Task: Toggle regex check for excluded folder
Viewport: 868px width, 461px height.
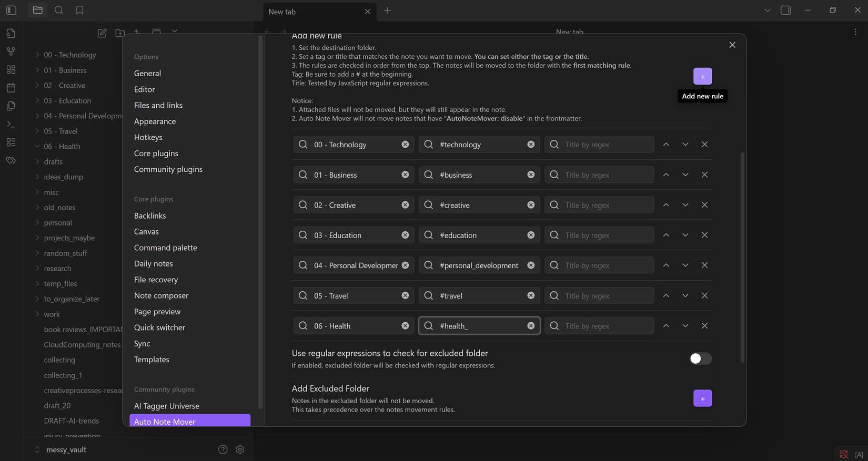Action: pos(700,358)
